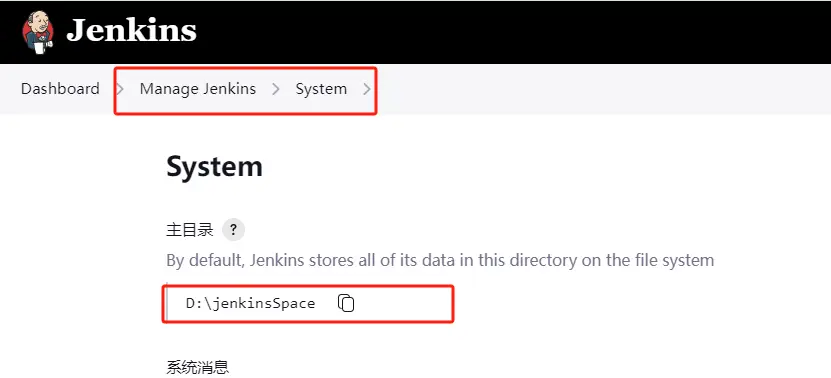Click the 系统消息 section label
831x378 pixels.
pos(198,368)
